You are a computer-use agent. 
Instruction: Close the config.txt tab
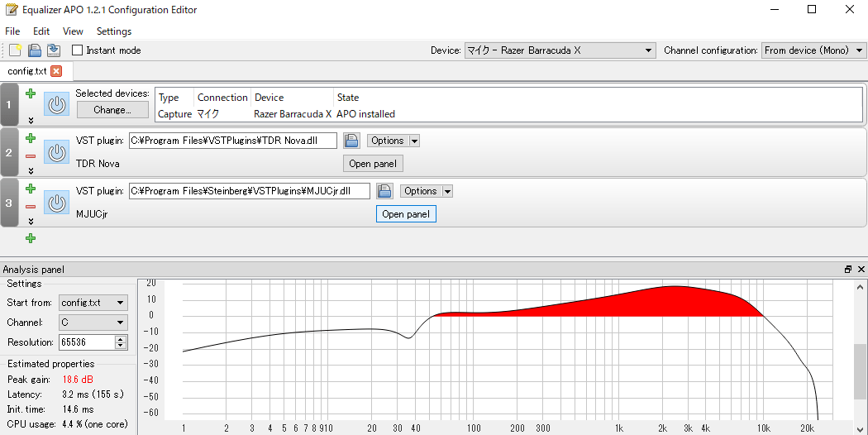click(x=56, y=71)
